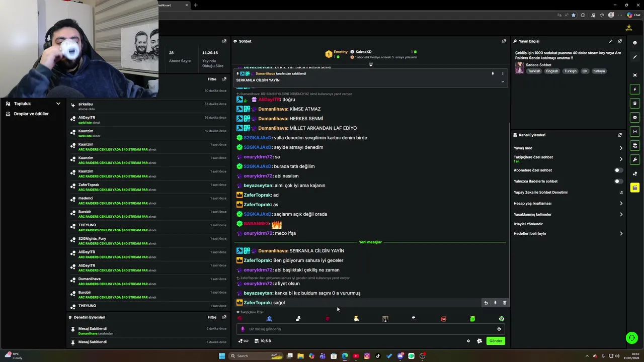The height and width of the screenshot is (362, 644).
Task: Click the yellow clapperboard sidebar icon
Action: [635, 188]
